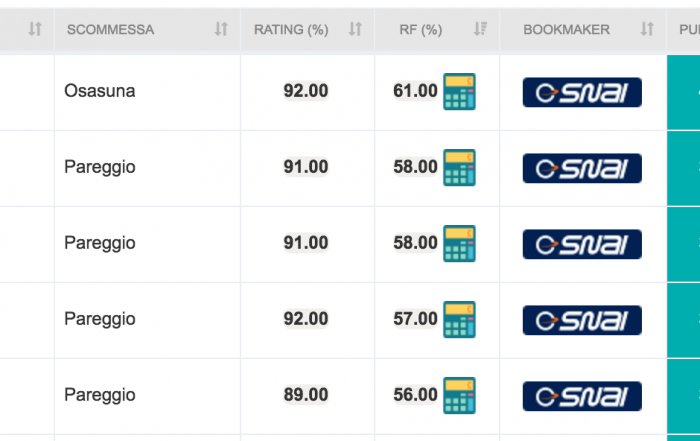Sort by SCOMMESSA column arrows
Viewport: 700px width, 441px height.
221,29
